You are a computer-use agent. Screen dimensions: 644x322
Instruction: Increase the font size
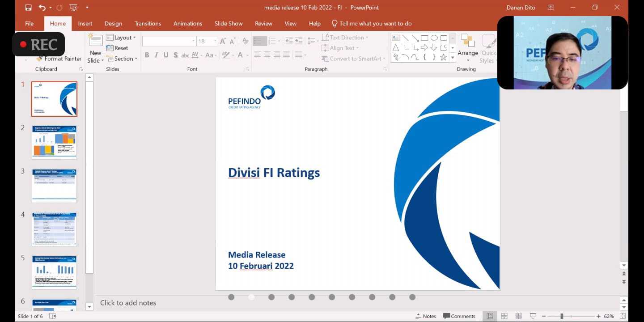223,41
